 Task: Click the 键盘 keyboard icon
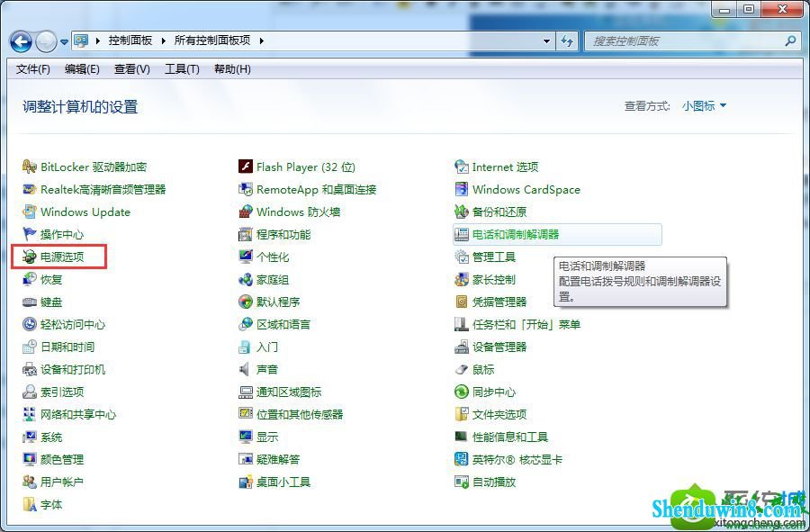coord(30,302)
